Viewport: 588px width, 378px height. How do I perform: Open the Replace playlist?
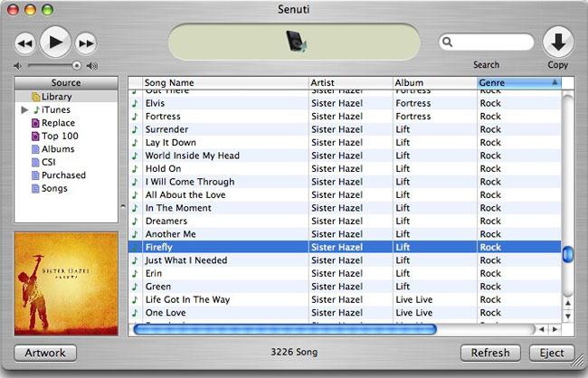click(58, 123)
